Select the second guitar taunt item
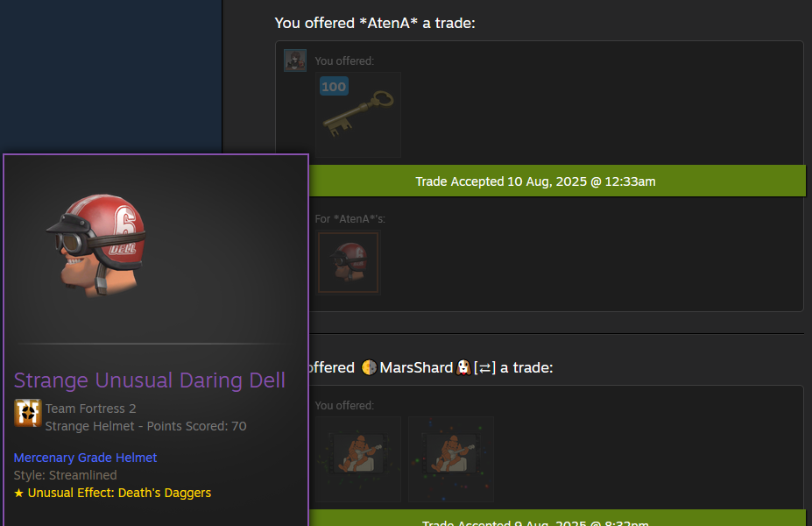This screenshot has width=812, height=526. (x=450, y=459)
